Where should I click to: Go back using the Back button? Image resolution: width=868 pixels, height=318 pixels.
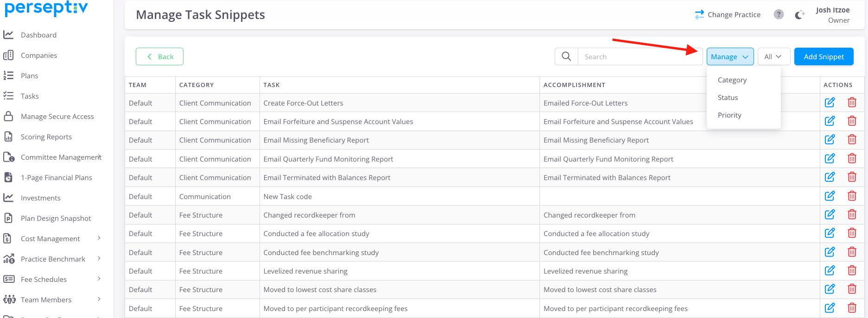(159, 56)
